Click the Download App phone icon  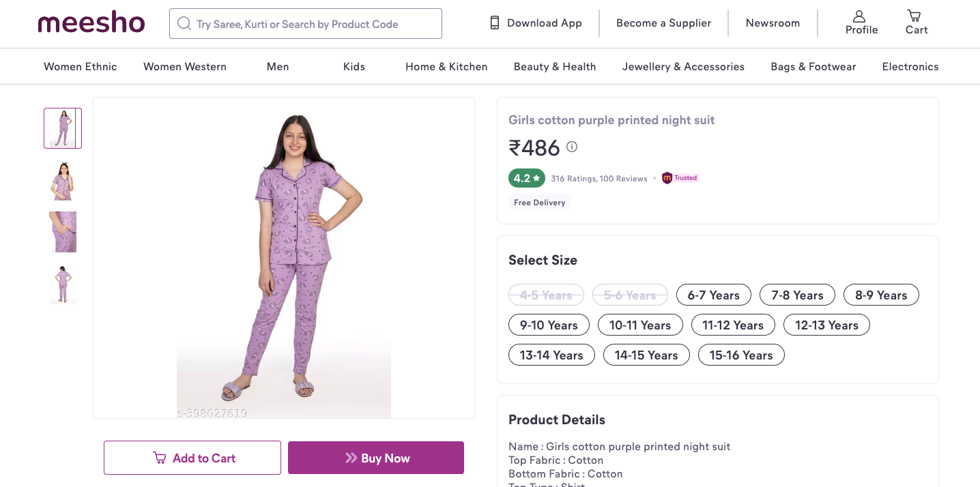pos(495,23)
